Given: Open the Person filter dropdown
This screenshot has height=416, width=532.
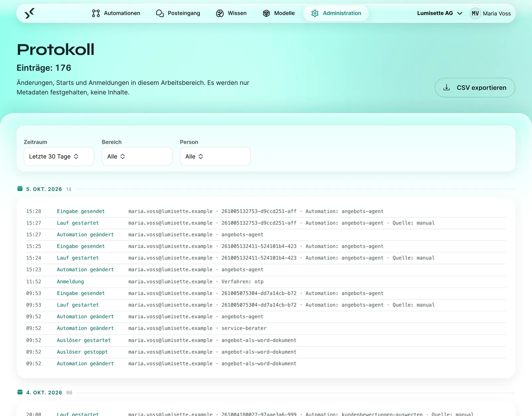Looking at the screenshot, I should pos(215,156).
